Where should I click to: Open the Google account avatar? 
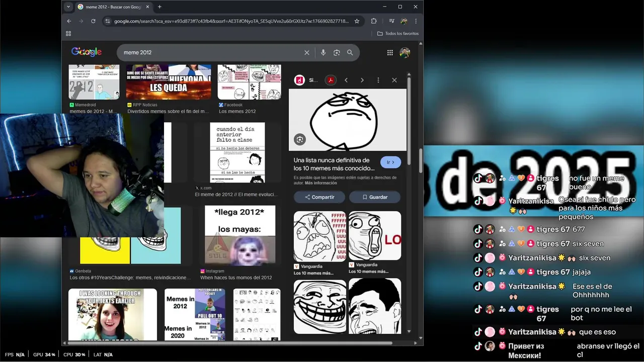[x=405, y=52]
